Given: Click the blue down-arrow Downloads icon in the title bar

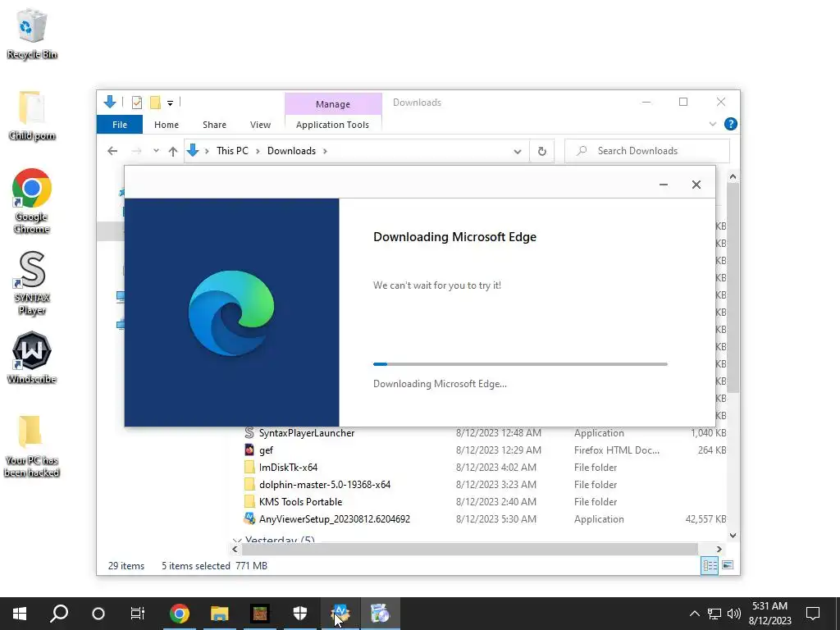Looking at the screenshot, I should click(x=110, y=102).
